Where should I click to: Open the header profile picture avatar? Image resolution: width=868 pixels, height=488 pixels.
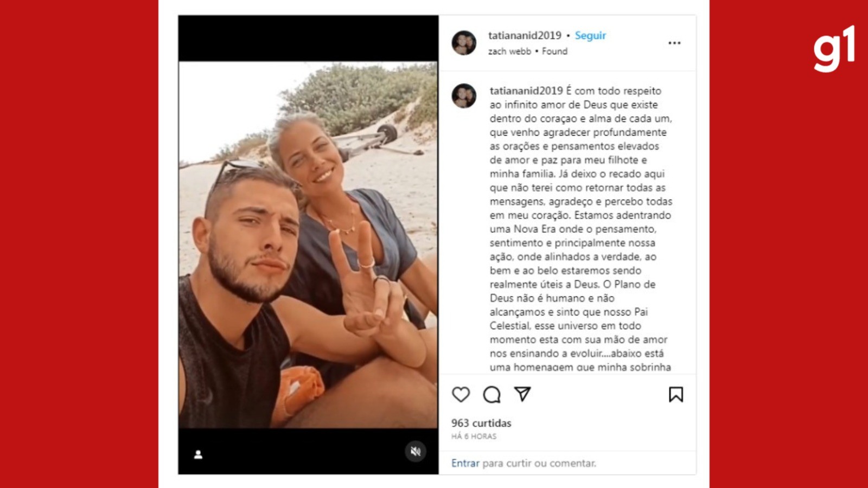tap(464, 43)
